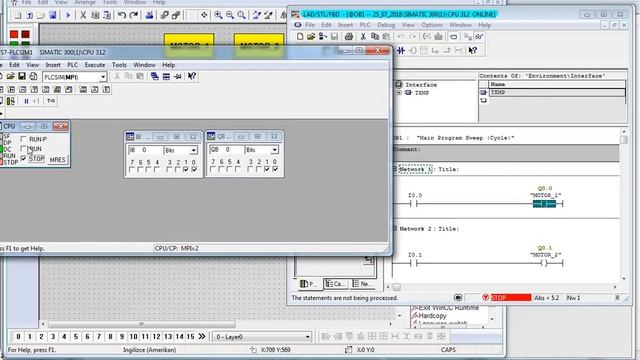The height and width of the screenshot is (360, 640).
Task: Select the dark red color swatch
Action: pos(26,34)
